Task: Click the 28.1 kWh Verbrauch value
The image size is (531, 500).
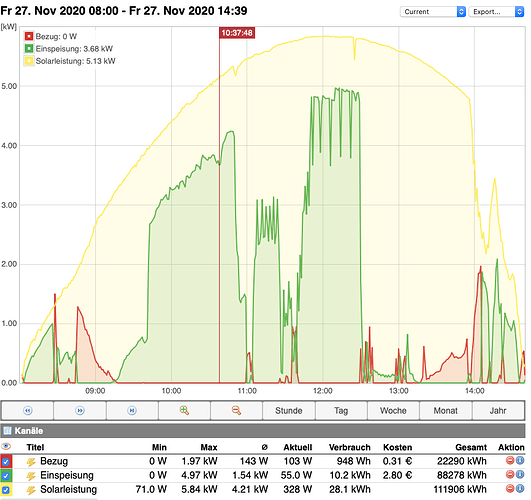Action: [x=350, y=489]
